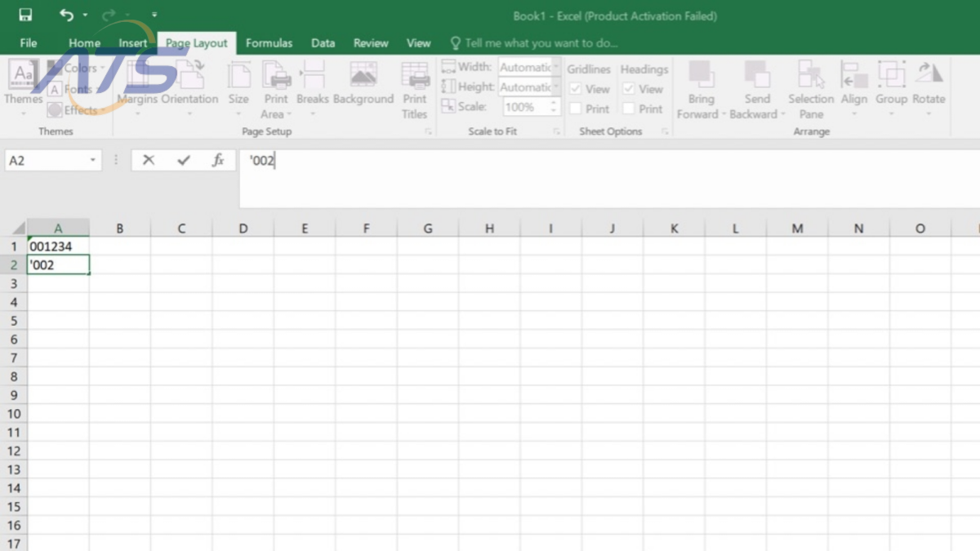The height and width of the screenshot is (551, 980).
Task: Open the Breaks menu
Action: click(x=312, y=86)
